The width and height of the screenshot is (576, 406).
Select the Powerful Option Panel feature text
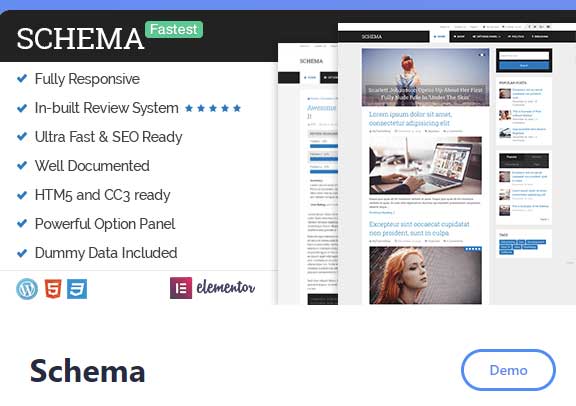[105, 224]
